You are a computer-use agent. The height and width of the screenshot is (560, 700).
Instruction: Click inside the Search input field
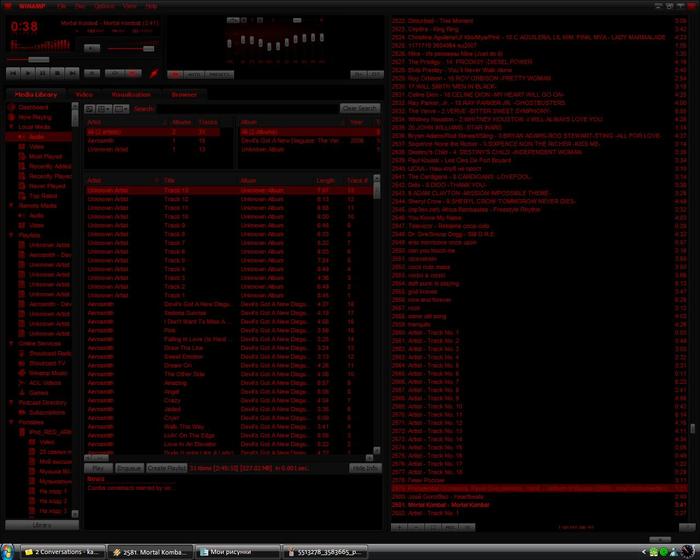tap(247, 109)
